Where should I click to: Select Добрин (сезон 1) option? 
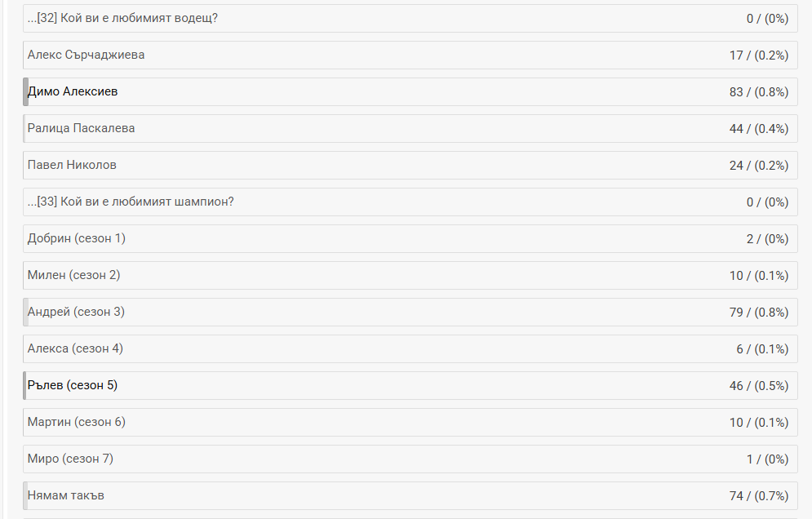pyautogui.click(x=77, y=238)
